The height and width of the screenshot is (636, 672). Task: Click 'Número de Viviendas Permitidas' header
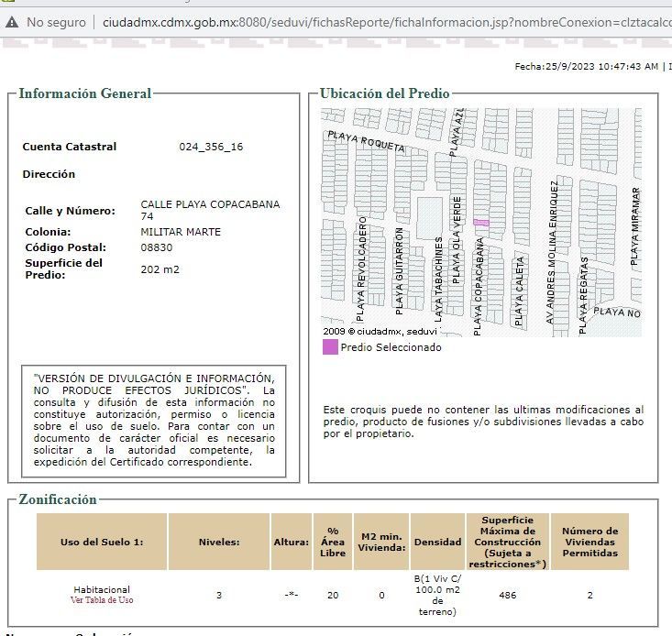coord(589,542)
